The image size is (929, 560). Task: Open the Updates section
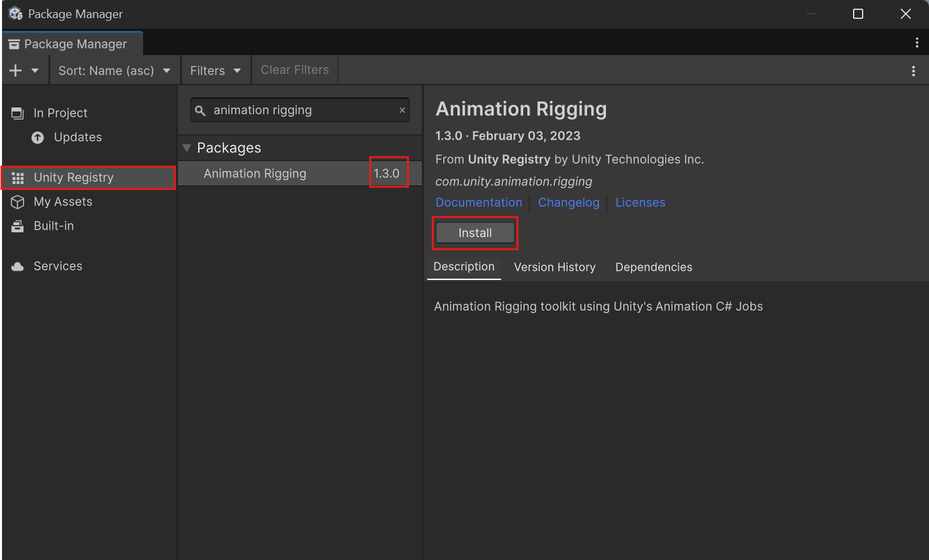coord(77,137)
